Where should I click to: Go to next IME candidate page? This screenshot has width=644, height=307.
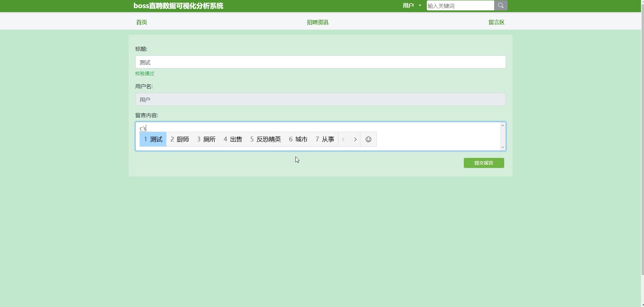point(355,139)
